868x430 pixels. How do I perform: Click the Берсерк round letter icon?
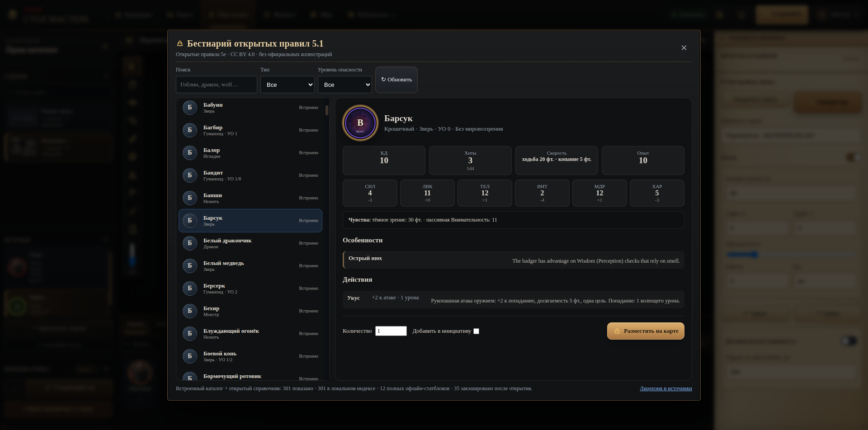pos(190,288)
